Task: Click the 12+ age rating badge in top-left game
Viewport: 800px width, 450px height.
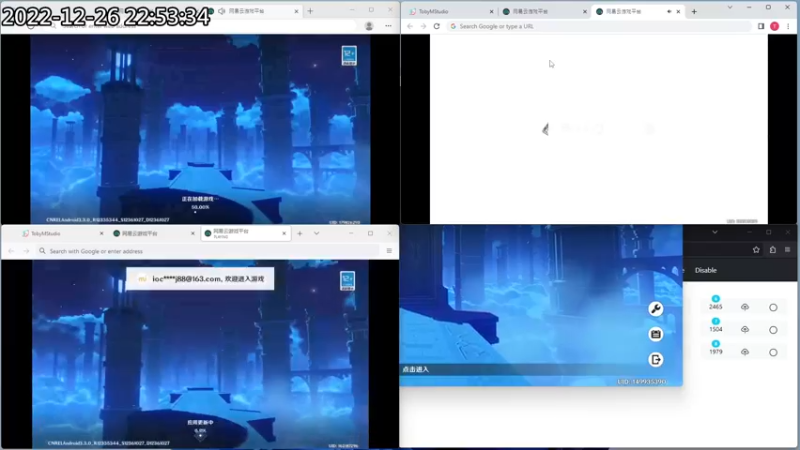Action: (349, 56)
